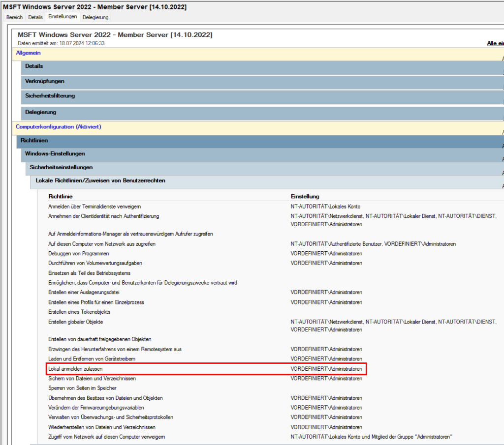Image resolution: width=504 pixels, height=445 pixels.
Task: Click the 'Debuggen von Programmen' policy
Action: coord(78,253)
